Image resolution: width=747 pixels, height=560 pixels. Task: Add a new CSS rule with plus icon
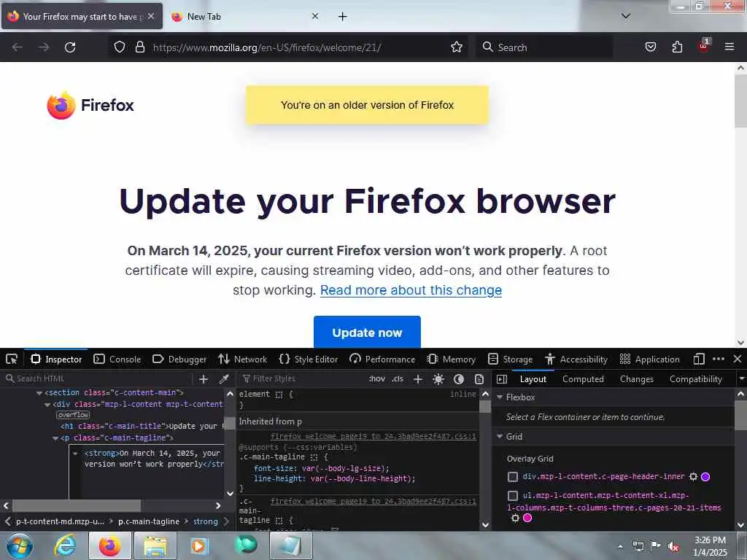418,379
